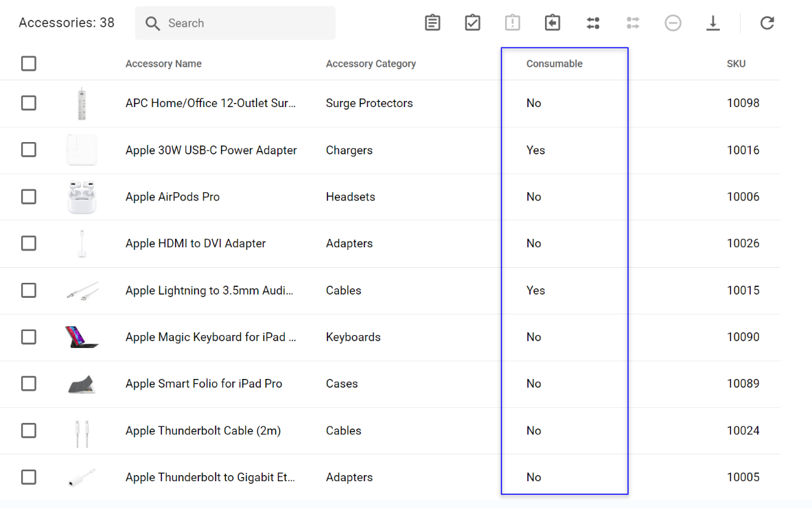Sort by Accessory Name column header
812x508 pixels.
163,64
